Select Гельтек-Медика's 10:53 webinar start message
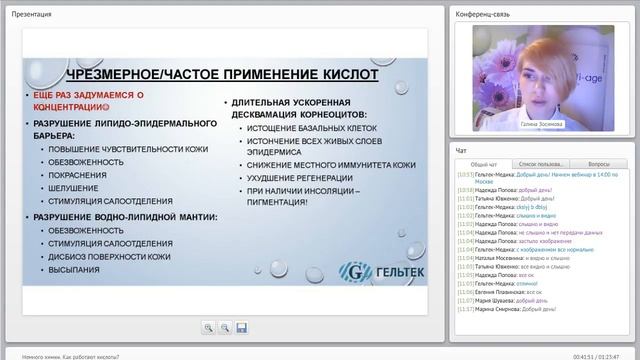Screen dimensions: 640x360 pyautogui.click(x=538, y=178)
